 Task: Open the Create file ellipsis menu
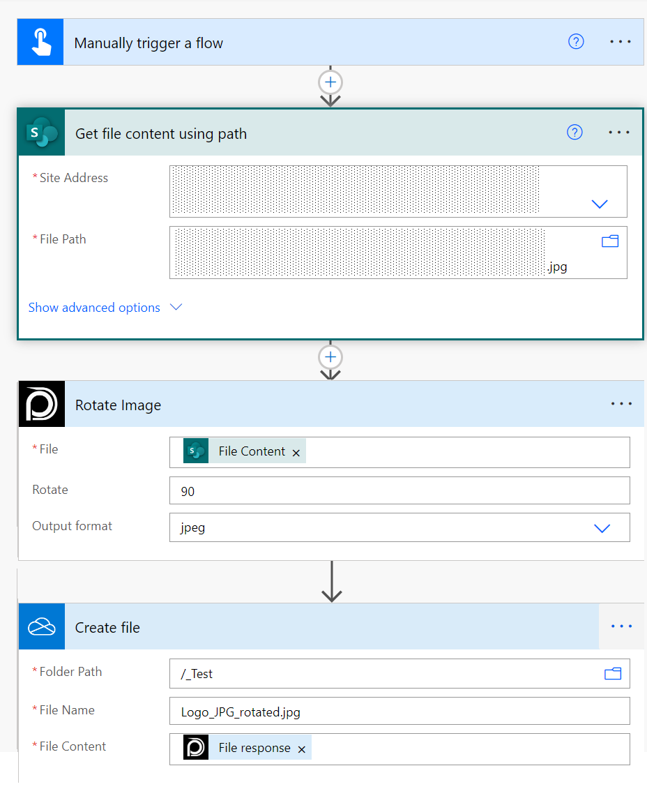(x=621, y=626)
